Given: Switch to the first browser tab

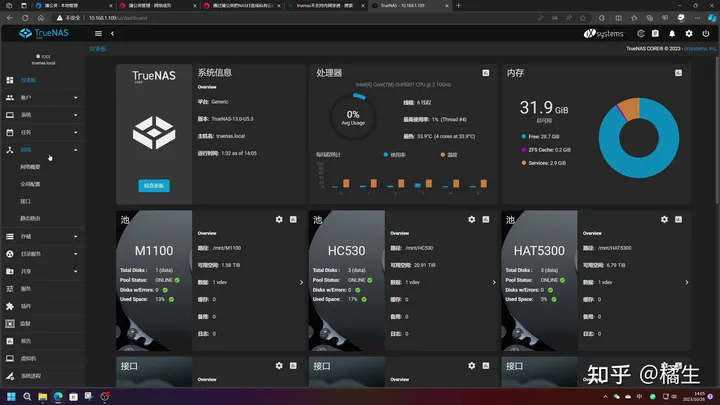Looking at the screenshot, I should coord(73,6).
